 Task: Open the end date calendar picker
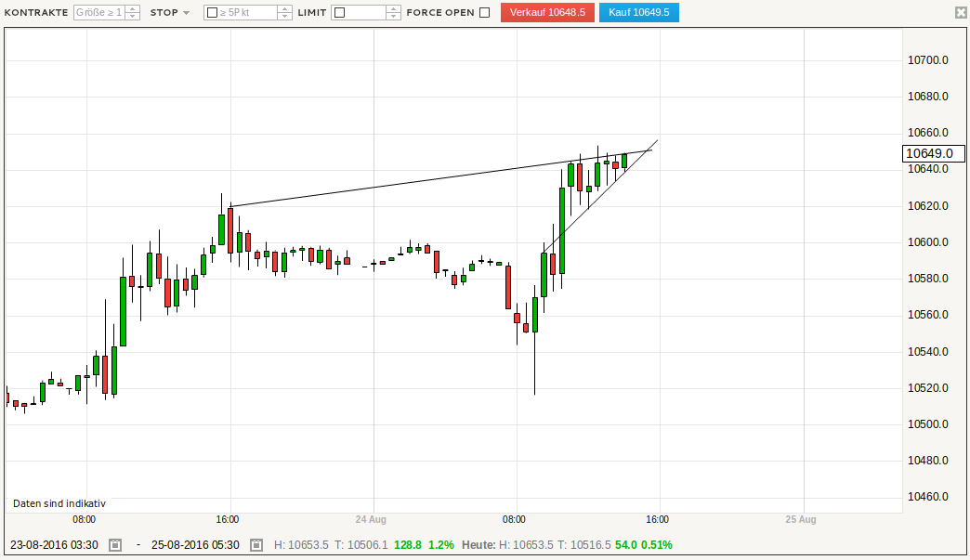coord(256,546)
